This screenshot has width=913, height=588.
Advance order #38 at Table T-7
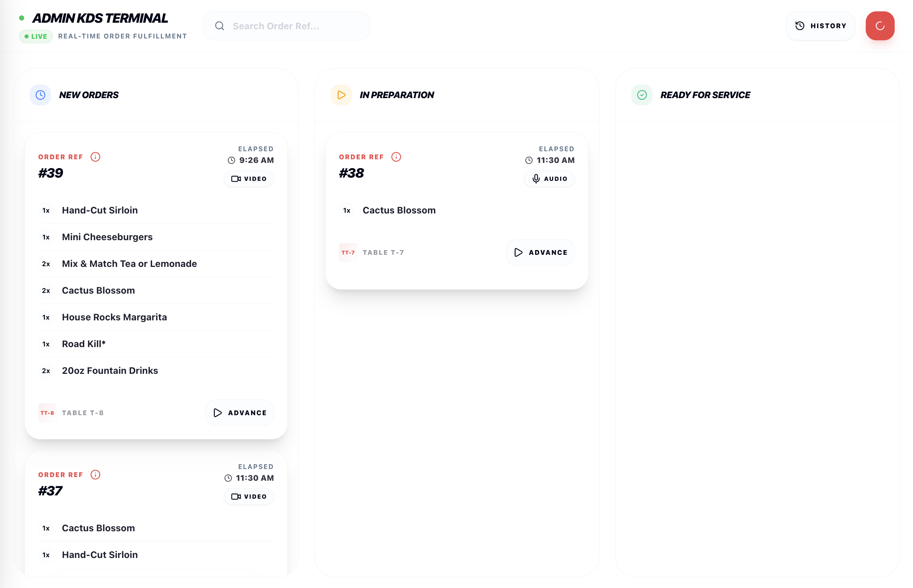coord(540,252)
